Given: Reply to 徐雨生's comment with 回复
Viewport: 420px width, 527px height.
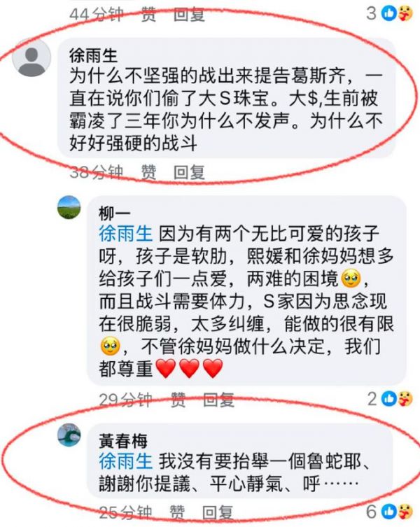Looking at the screenshot, I should [x=189, y=172].
